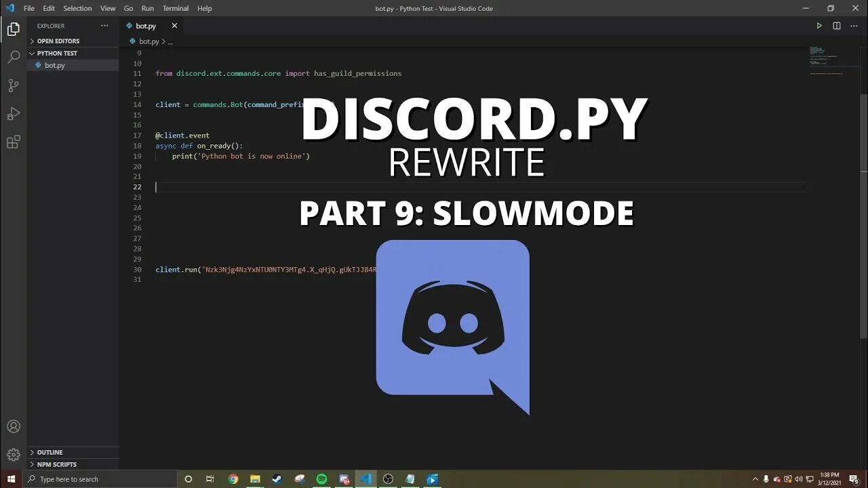Click the Cortana circle icon in taskbar
The width and height of the screenshot is (868, 488).
(189, 479)
